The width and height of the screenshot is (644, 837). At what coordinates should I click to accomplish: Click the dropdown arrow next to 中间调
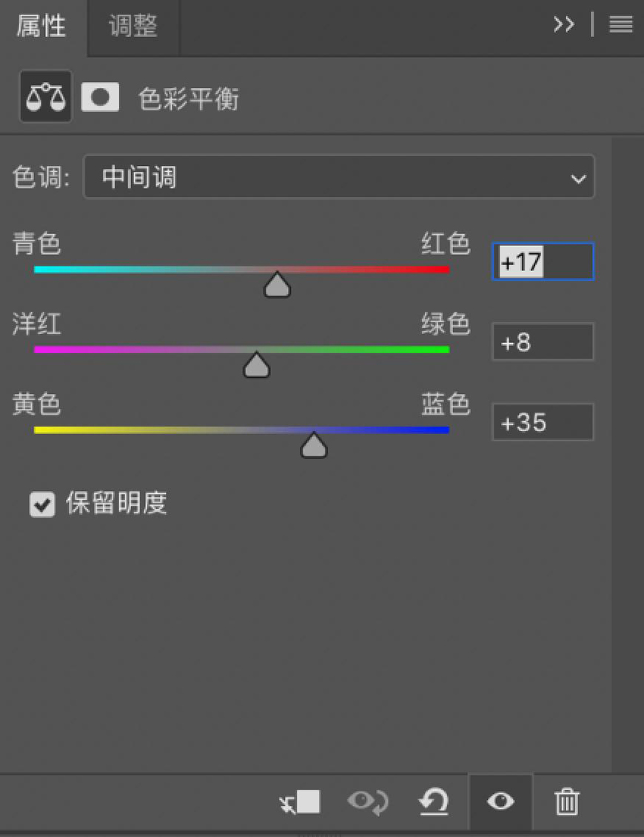click(x=578, y=178)
